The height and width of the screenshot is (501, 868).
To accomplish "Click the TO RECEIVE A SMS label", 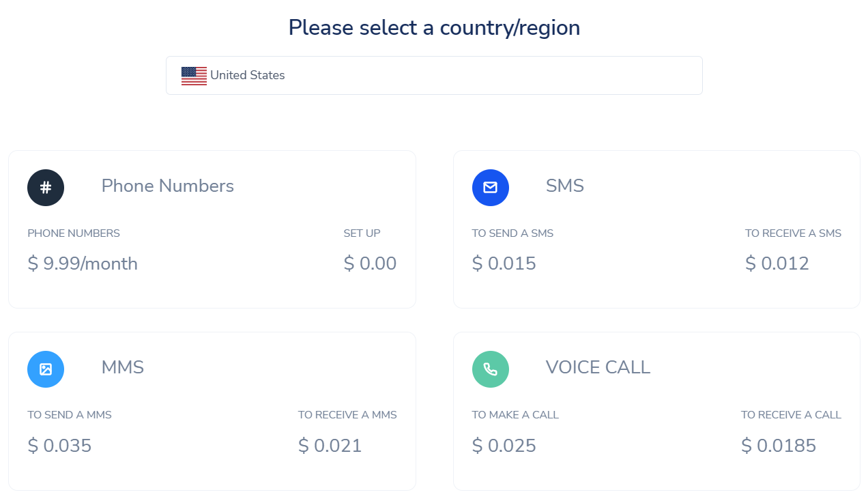I will 793,233.
